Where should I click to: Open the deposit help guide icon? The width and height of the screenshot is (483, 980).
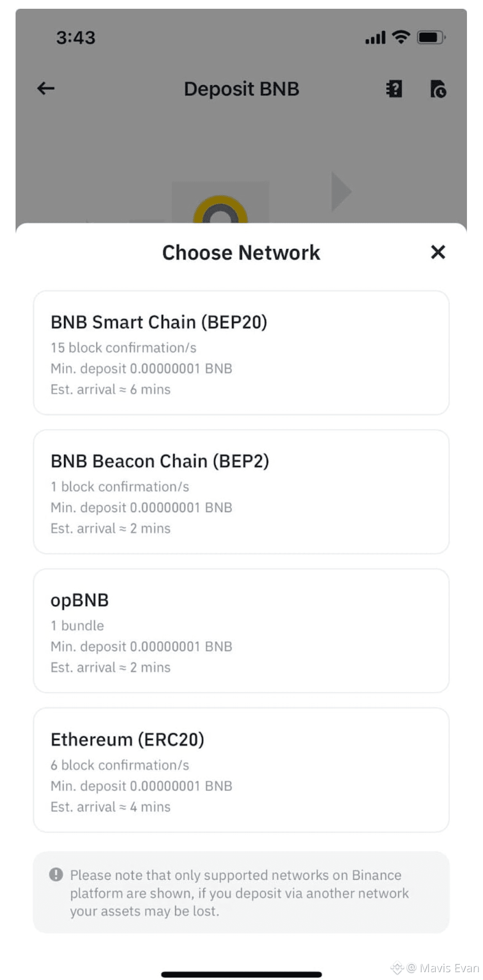tap(394, 89)
